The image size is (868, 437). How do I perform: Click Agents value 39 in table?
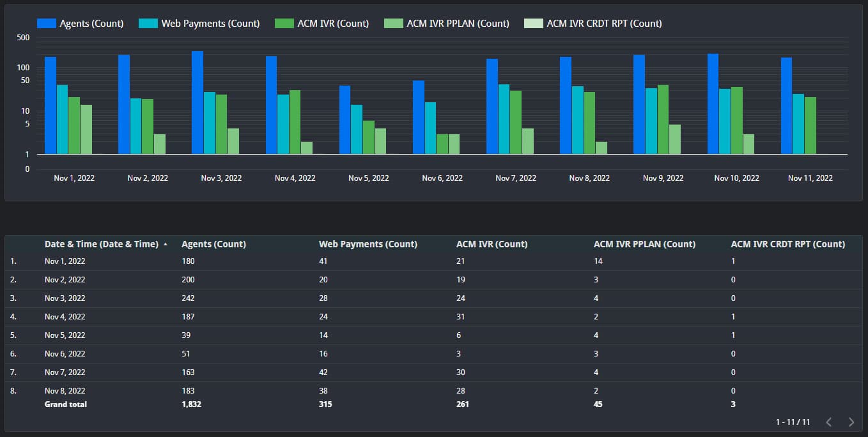(x=186, y=335)
